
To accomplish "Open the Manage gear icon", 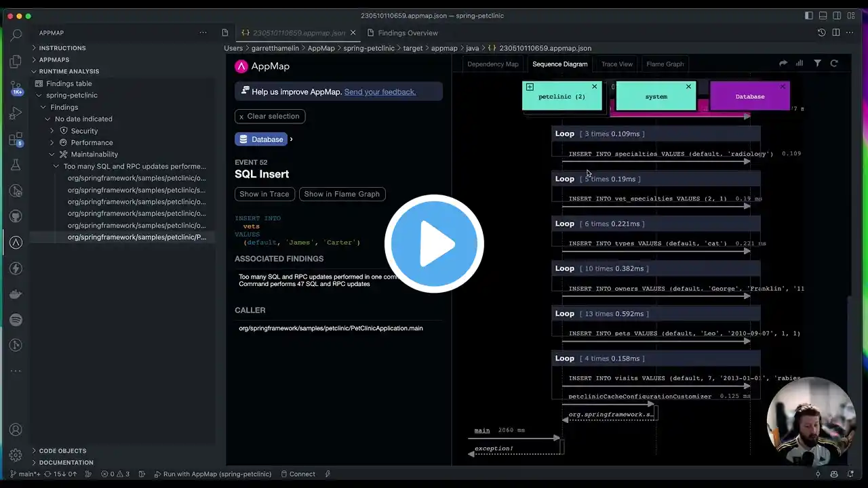I will click(16, 455).
